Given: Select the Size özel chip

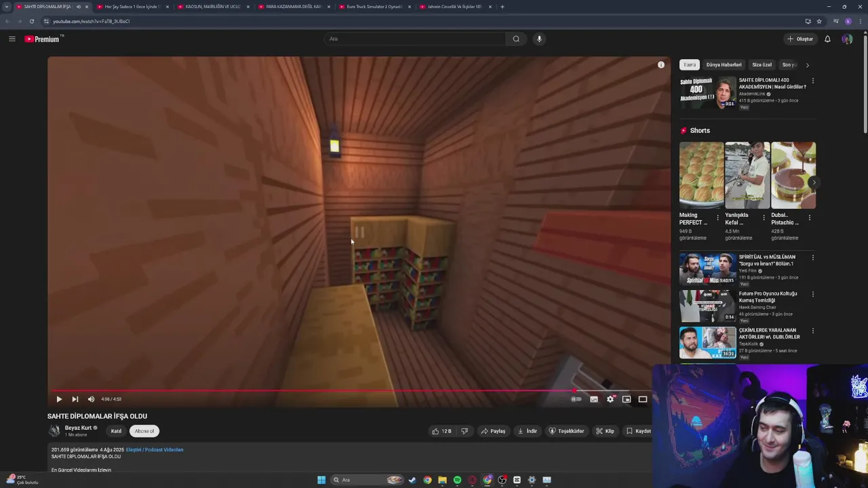Looking at the screenshot, I should (762, 65).
